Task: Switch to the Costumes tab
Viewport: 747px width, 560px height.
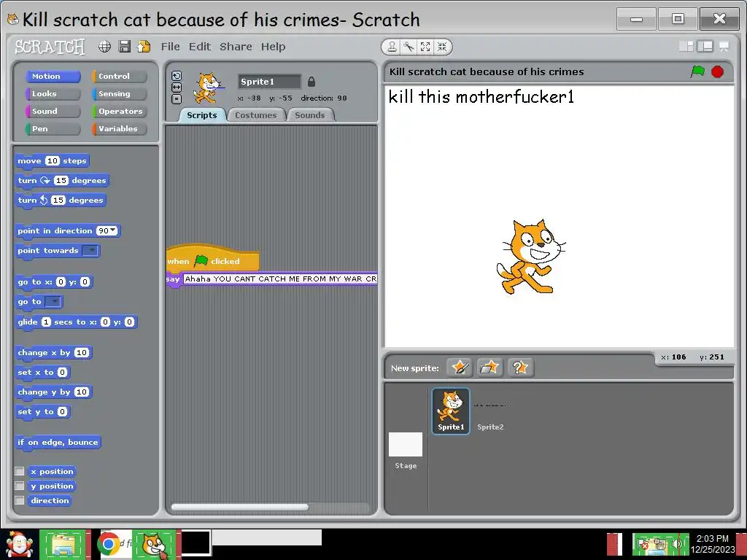Action: [x=256, y=115]
